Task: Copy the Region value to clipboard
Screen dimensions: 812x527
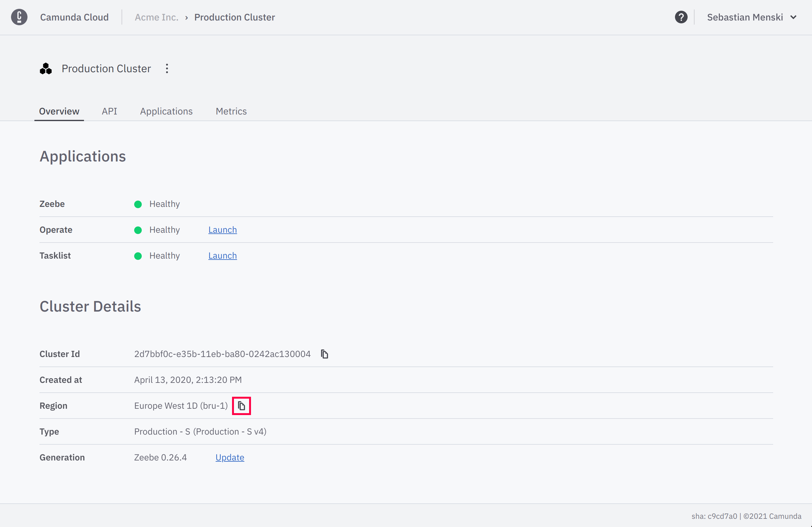Action: 241,406
